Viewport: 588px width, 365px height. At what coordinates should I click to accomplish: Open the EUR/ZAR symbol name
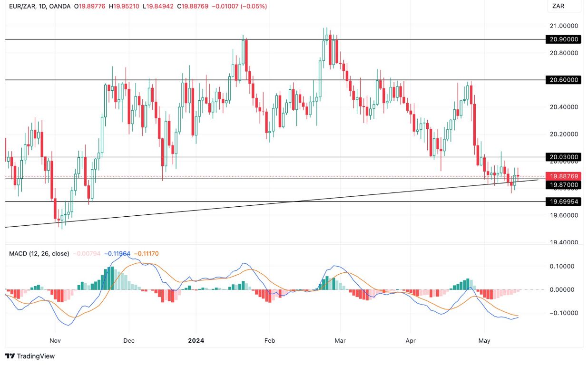click(21, 7)
